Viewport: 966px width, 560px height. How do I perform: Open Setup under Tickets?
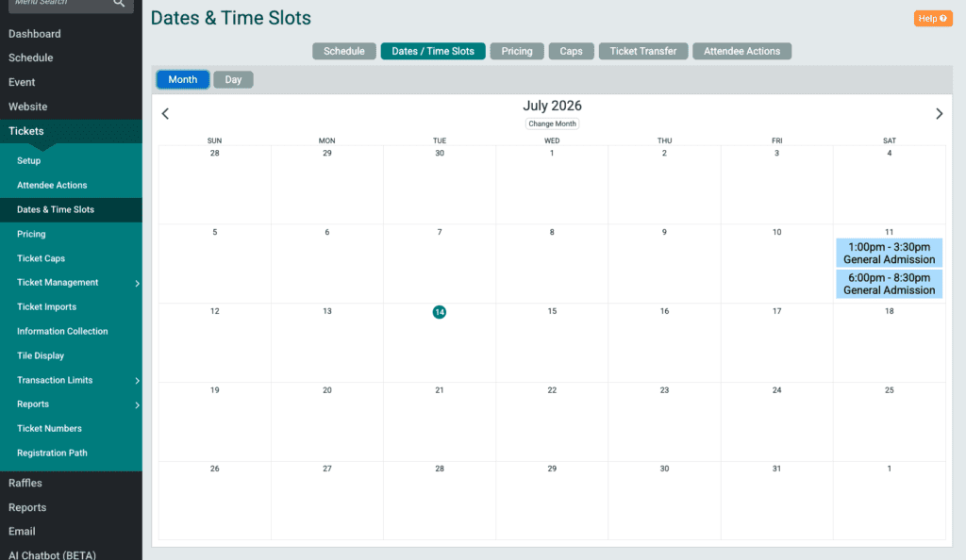coord(28,160)
